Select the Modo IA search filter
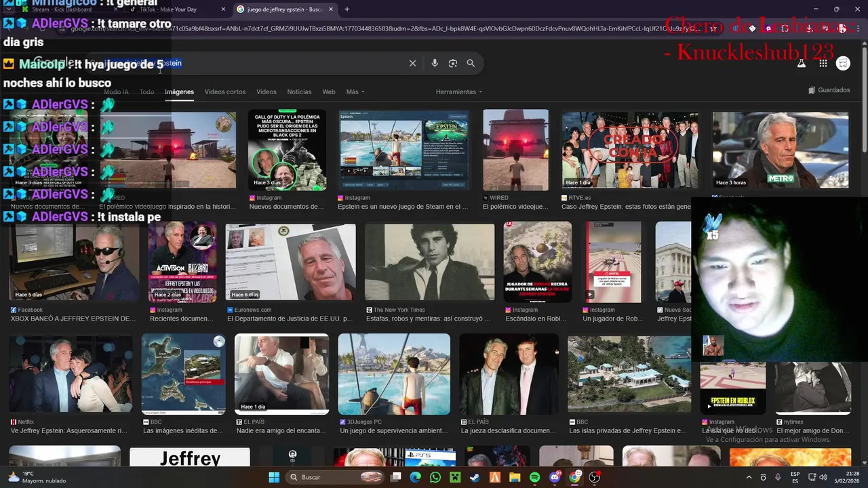The image size is (868, 488). tap(116, 91)
